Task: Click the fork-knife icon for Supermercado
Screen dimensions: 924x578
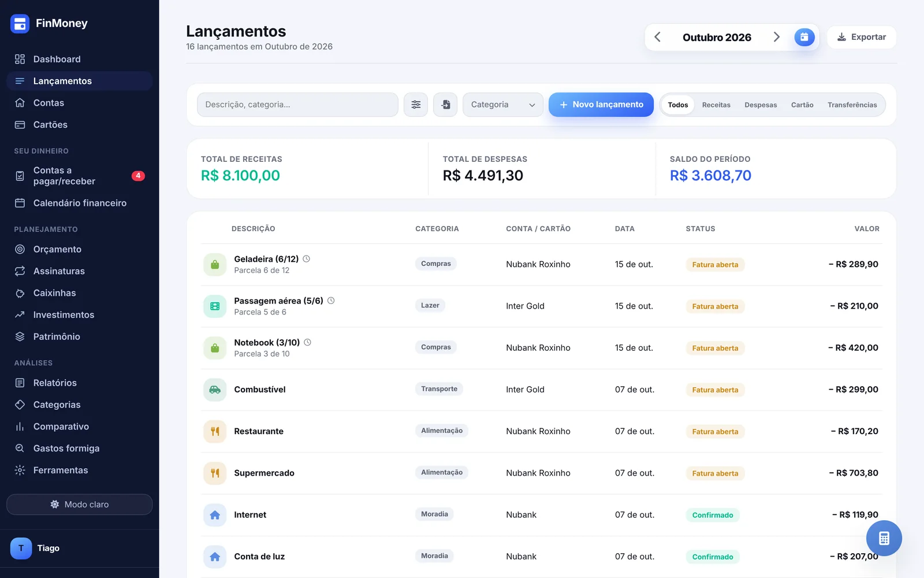Action: pyautogui.click(x=215, y=473)
